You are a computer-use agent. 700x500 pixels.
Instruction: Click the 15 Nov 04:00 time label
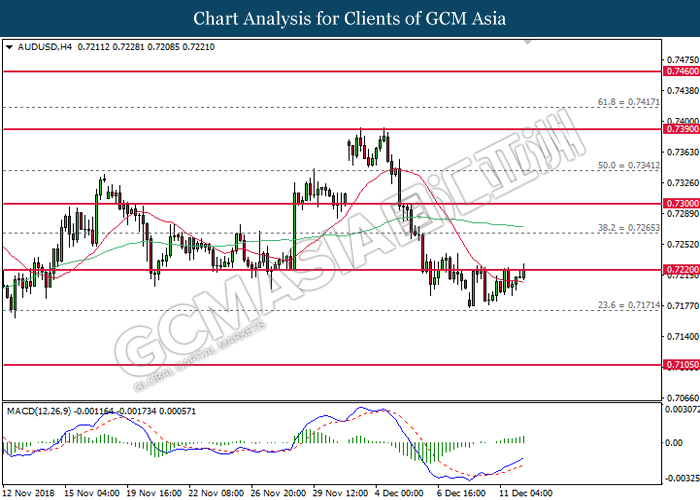(x=92, y=493)
